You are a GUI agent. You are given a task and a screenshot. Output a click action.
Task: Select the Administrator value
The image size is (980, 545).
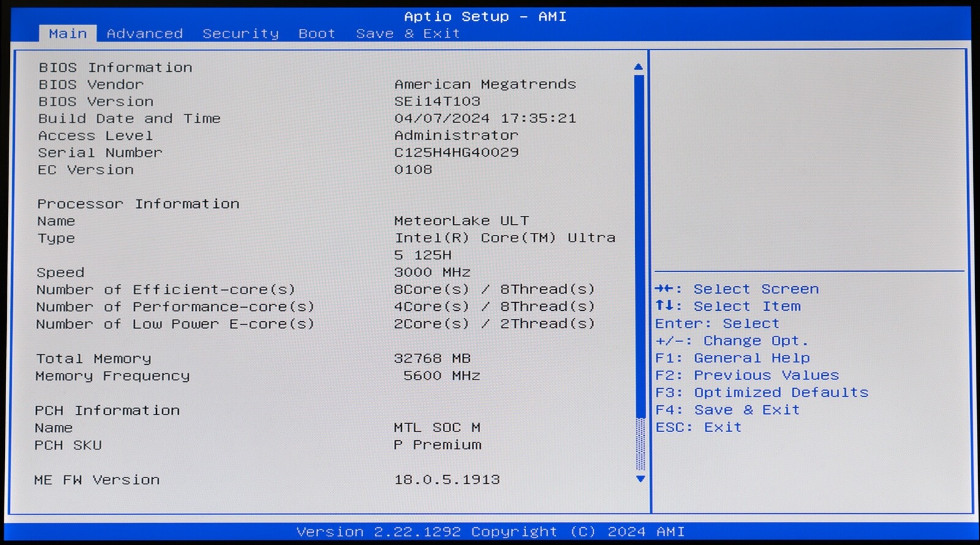456,135
